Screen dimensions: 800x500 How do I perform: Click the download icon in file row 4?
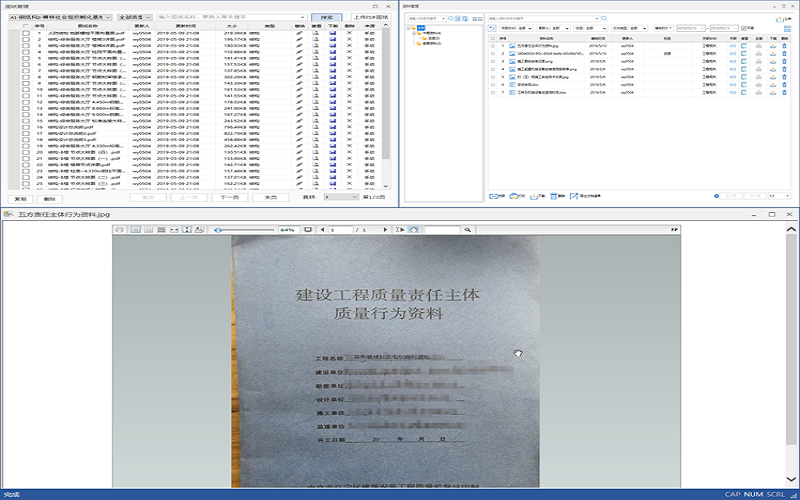pyautogui.click(x=773, y=69)
